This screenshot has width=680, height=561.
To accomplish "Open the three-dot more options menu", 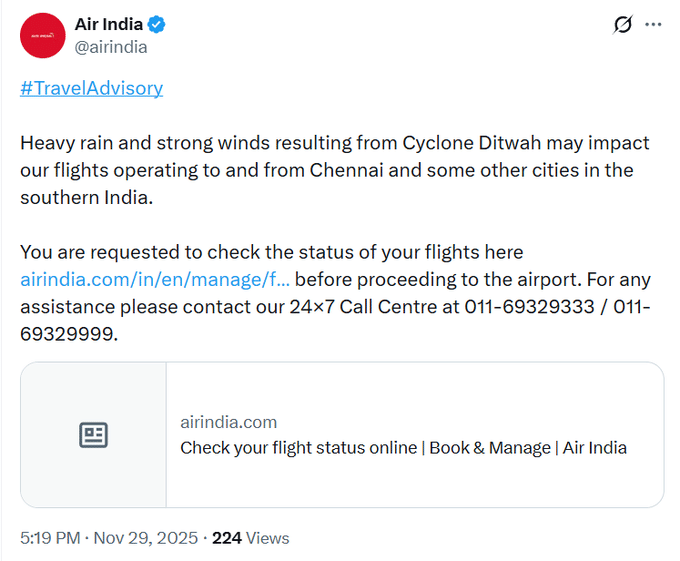I will pos(653,25).
